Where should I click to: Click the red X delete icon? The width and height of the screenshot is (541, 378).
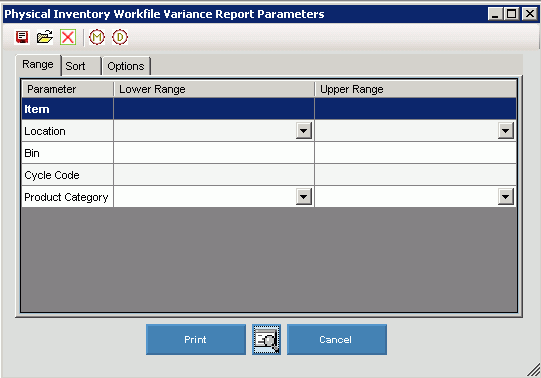pos(68,37)
